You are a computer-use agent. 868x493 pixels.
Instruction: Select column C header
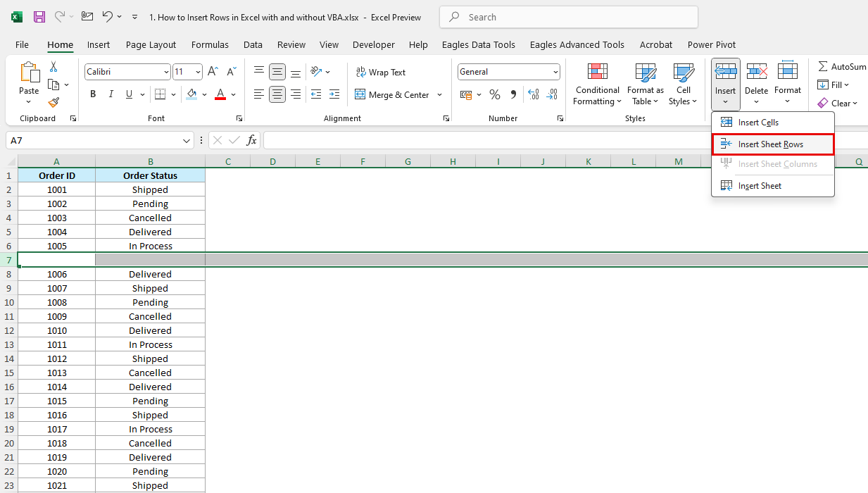(228, 162)
